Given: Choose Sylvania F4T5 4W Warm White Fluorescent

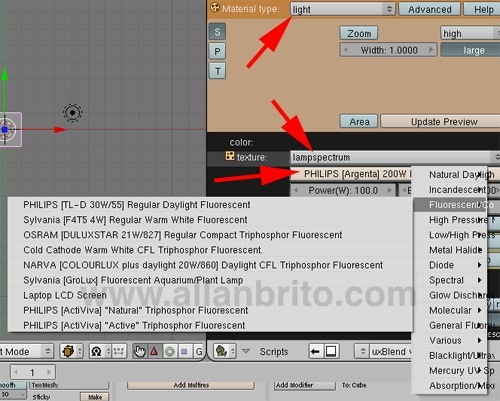Looking at the screenshot, I should 210,220.
